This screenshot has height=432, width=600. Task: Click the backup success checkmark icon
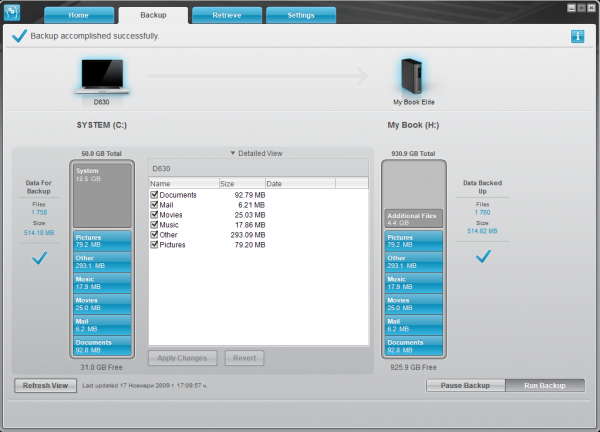coord(19,36)
